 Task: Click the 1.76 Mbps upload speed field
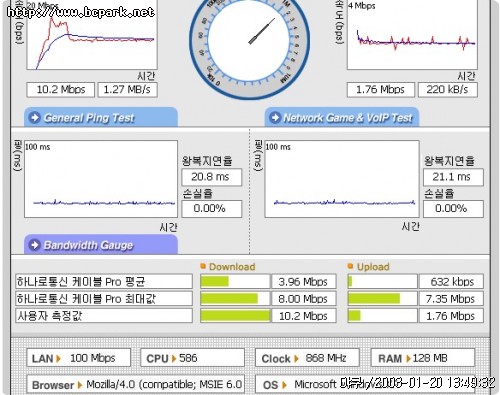click(x=381, y=90)
